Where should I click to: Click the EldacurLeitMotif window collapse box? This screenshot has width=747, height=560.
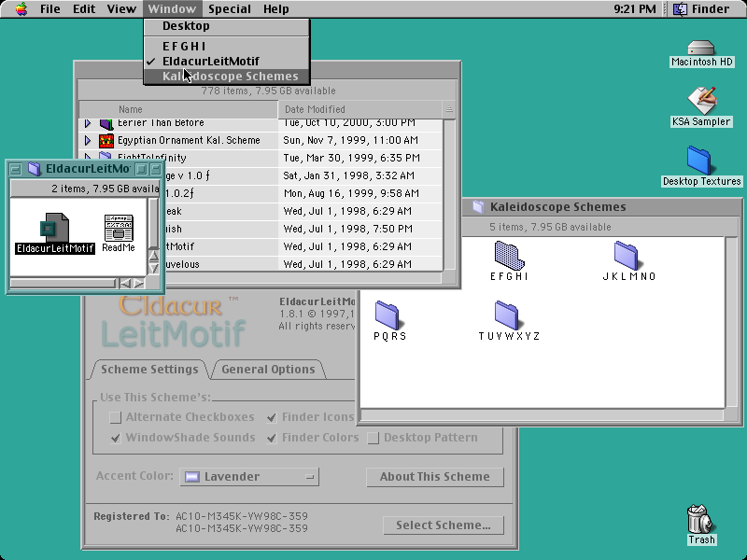pos(155,169)
